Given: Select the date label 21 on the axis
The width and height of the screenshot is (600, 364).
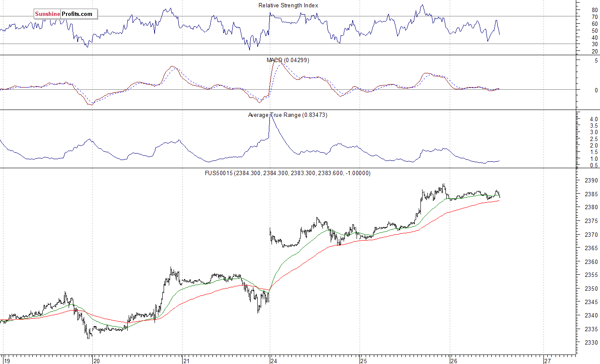Looking at the screenshot, I should tap(186, 361).
